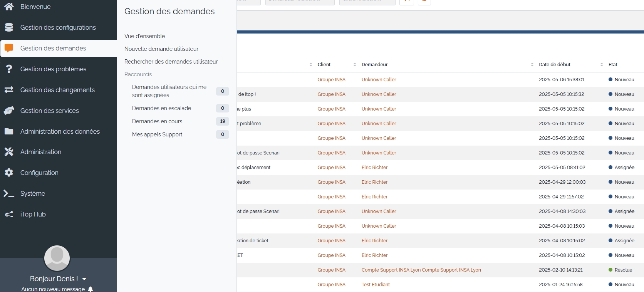This screenshot has width=644, height=292.
Task: Click the notification bell icon
Action: pyautogui.click(x=91, y=289)
